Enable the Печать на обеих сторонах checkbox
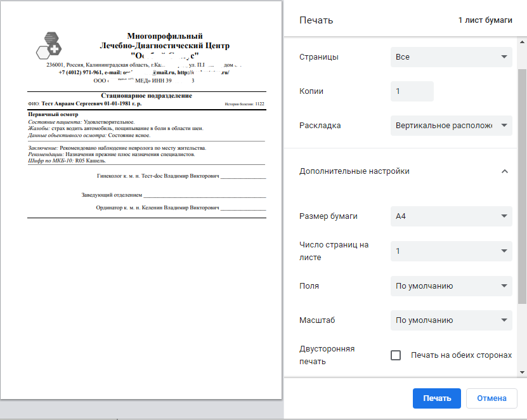527x420 pixels. [x=396, y=355]
